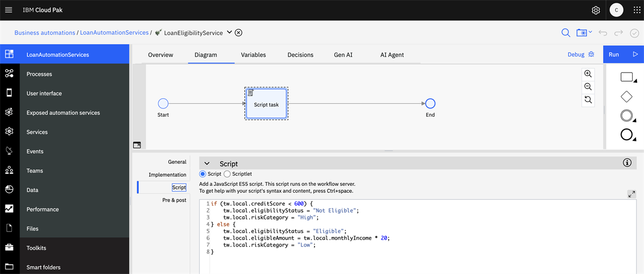644x274 pixels.
Task: Open the Implementation properties tab
Action: coord(167,175)
